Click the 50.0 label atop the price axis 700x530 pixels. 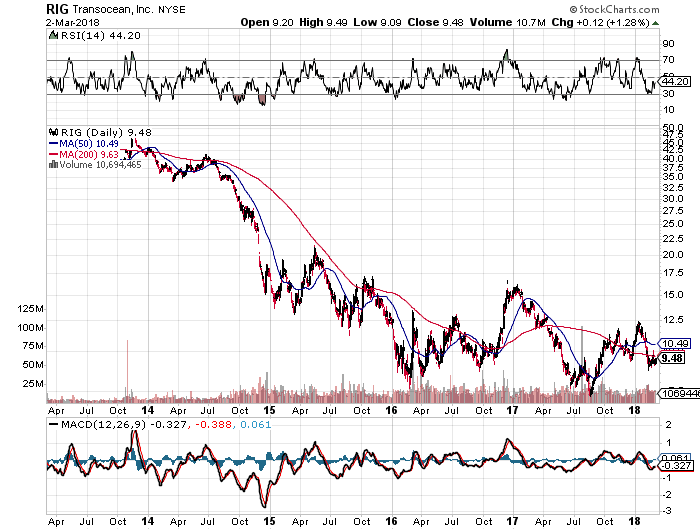pyautogui.click(x=673, y=128)
